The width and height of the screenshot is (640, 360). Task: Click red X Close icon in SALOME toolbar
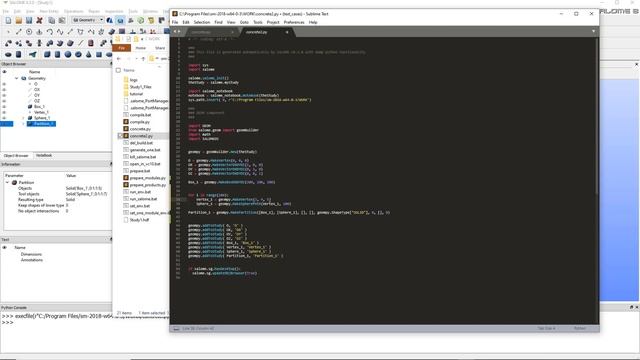(40, 20)
